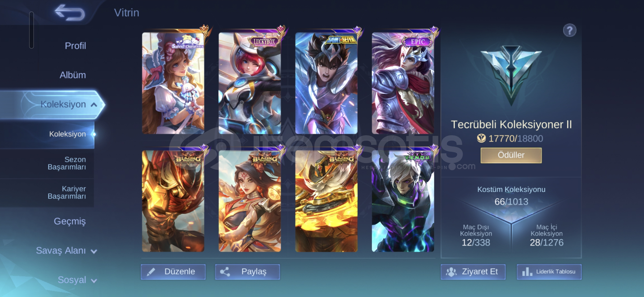Open the Saint Seiya skin card

(x=326, y=83)
